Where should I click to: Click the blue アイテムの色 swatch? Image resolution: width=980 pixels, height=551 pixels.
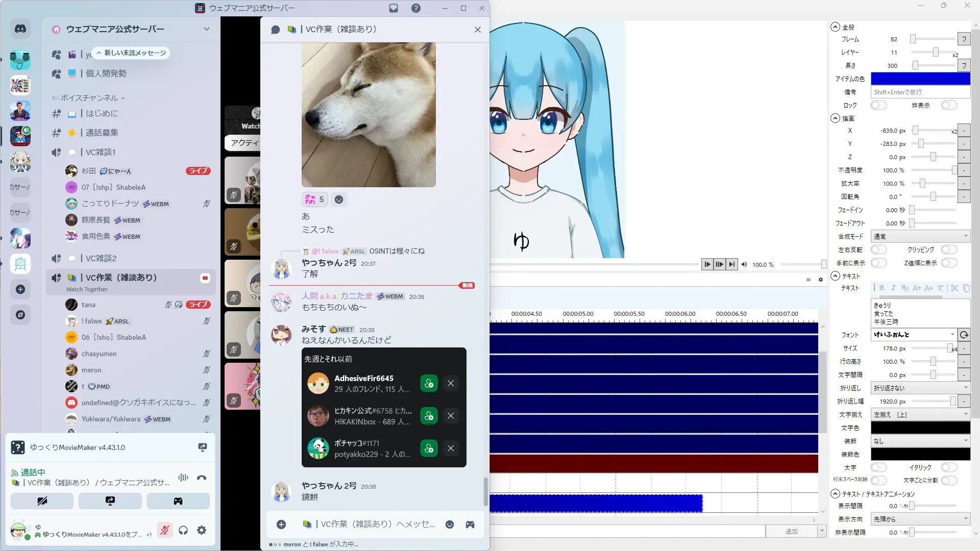point(920,79)
